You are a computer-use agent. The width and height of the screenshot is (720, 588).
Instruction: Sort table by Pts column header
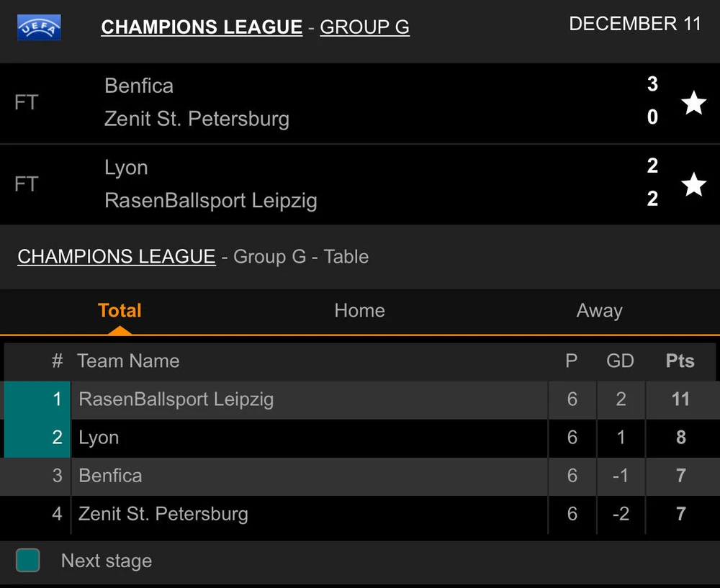coord(680,361)
